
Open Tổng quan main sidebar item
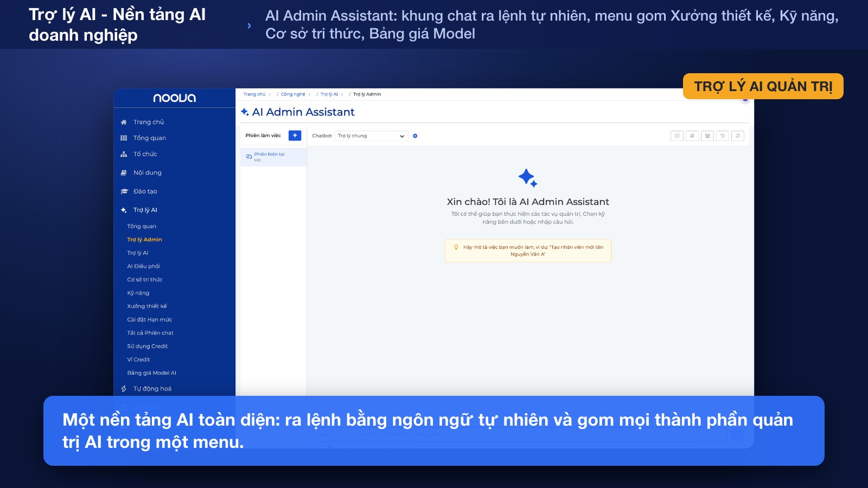(150, 138)
